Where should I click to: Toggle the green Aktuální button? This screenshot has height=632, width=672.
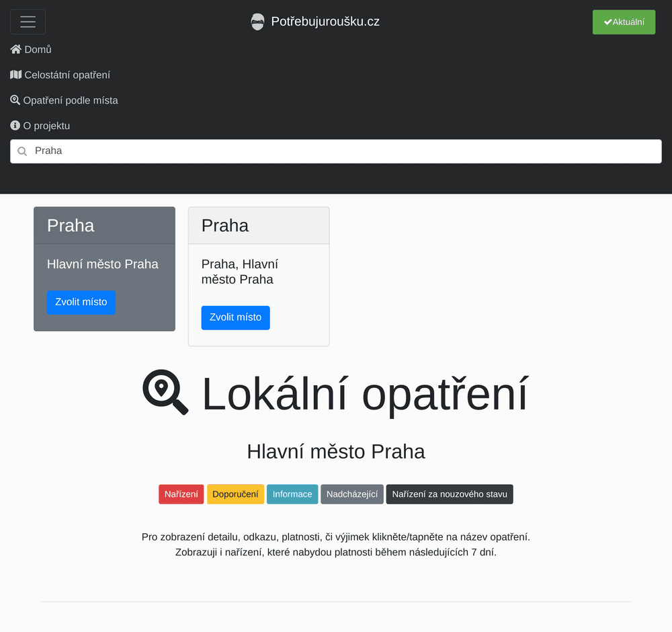pyautogui.click(x=624, y=22)
